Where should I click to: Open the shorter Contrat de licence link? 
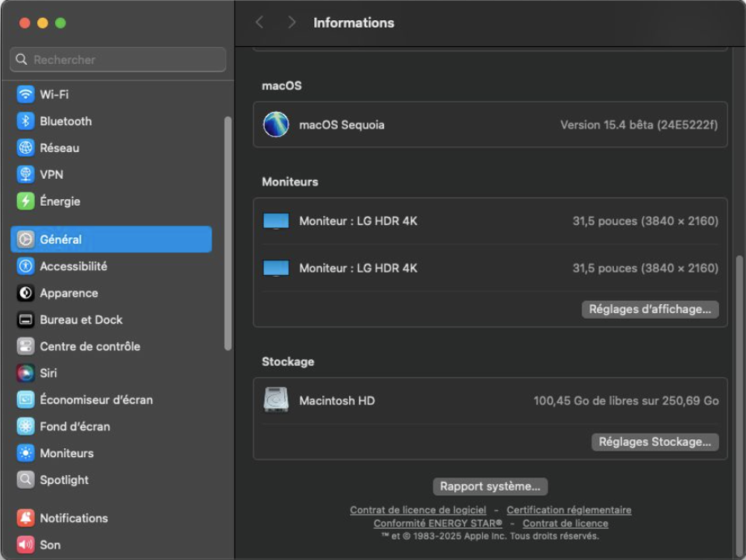click(565, 523)
